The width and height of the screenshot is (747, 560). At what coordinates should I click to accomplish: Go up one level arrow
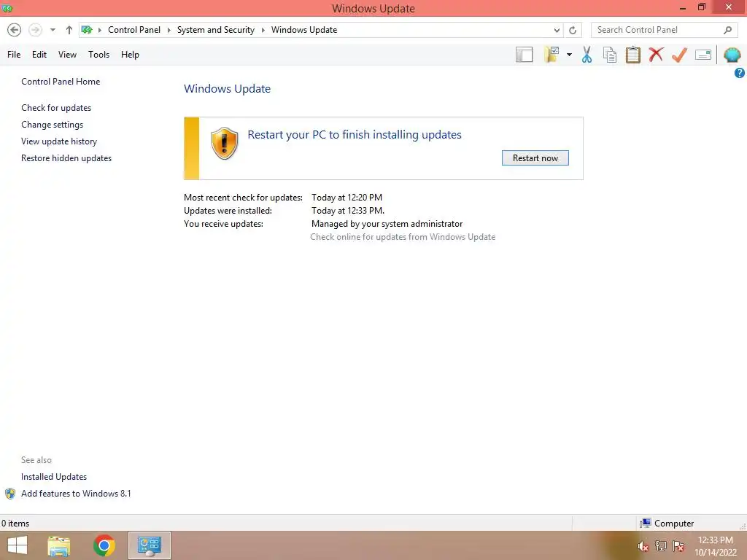69,30
